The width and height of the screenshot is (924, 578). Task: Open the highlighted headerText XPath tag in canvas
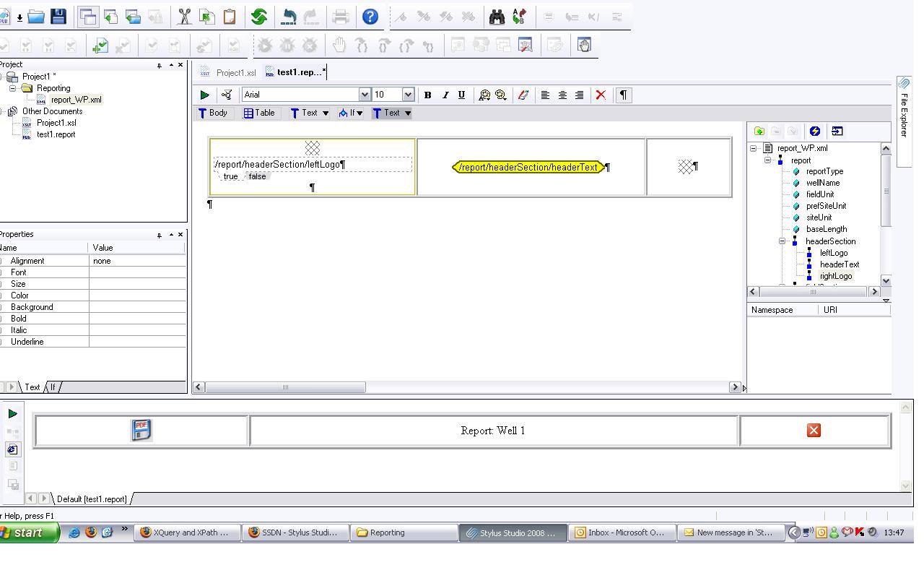point(528,167)
